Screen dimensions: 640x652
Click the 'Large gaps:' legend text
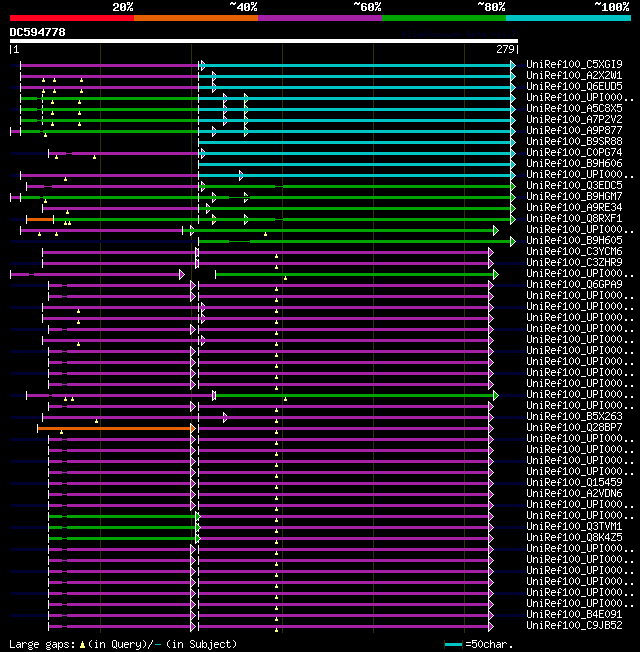coord(42,645)
